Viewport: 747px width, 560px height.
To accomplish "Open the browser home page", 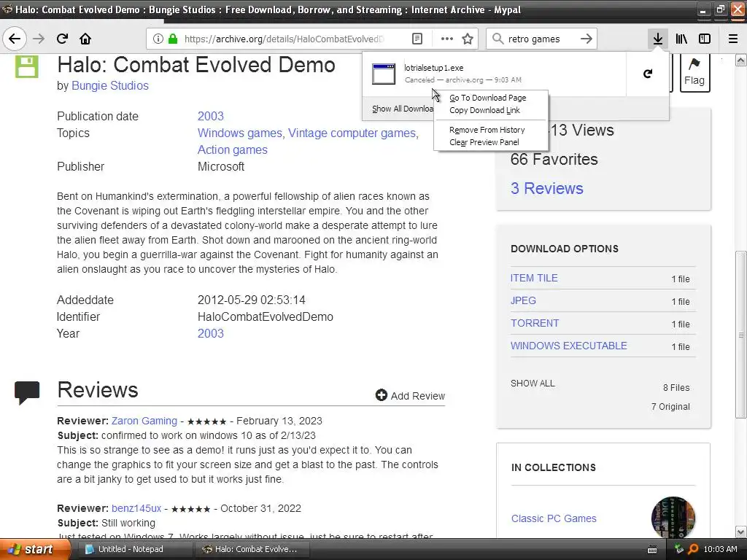I will click(x=85, y=39).
